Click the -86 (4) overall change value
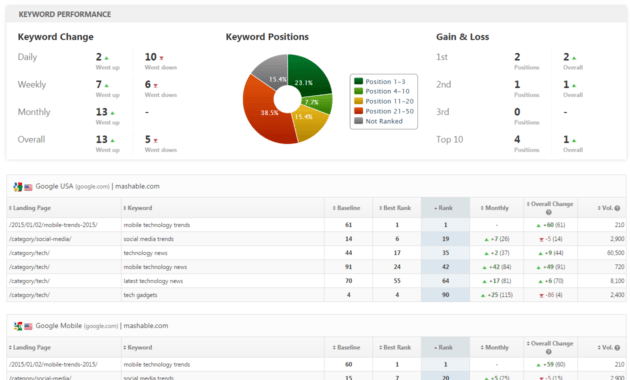Viewport: 630px width, 380px height. [x=551, y=295]
